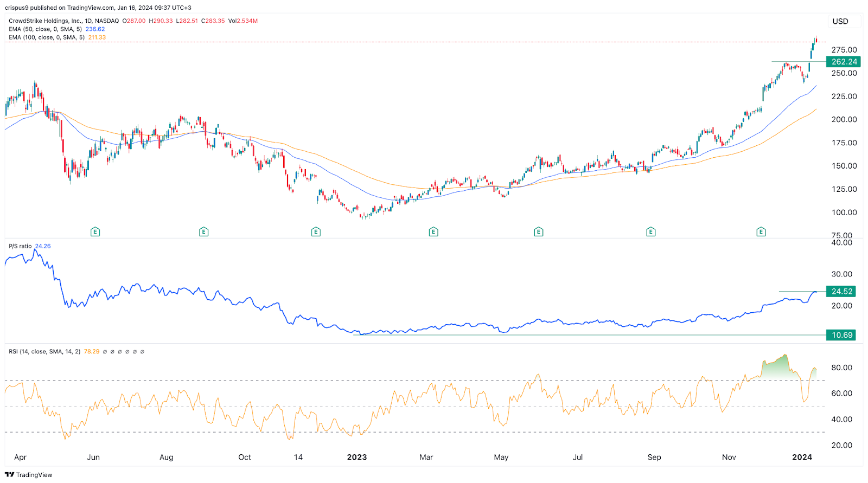This screenshot has width=868, height=483.
Task: Click the Jun label on time axis
Action: 93,457
